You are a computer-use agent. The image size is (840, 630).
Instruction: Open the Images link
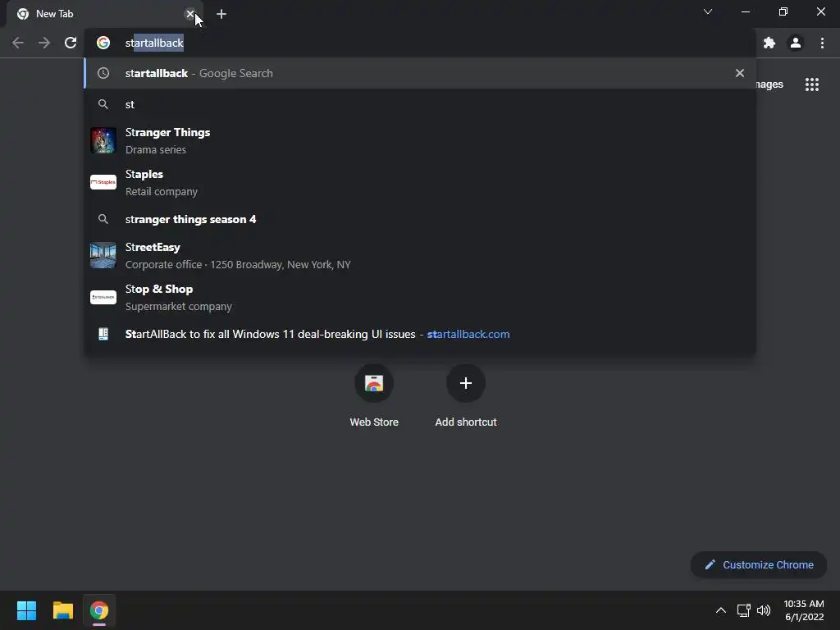tap(769, 84)
